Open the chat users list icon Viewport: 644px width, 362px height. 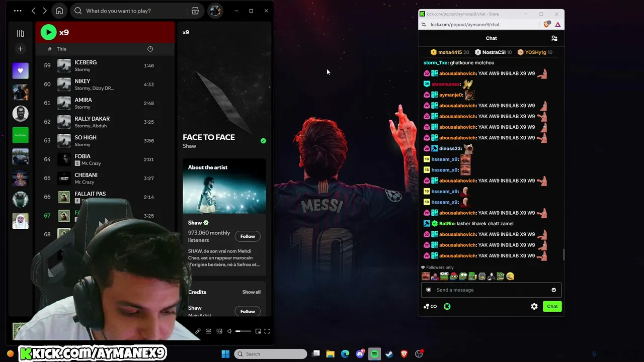[x=554, y=38]
